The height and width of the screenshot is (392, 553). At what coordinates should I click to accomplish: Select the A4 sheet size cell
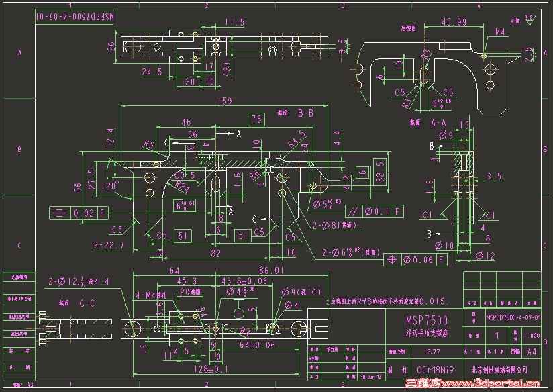click(532, 352)
